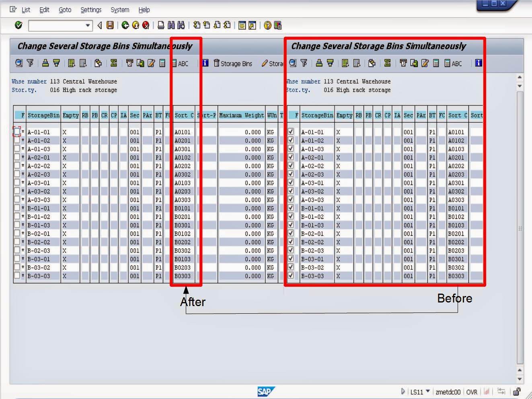Click the green checkmark Enter button
532x399 pixels.
(x=18, y=25)
